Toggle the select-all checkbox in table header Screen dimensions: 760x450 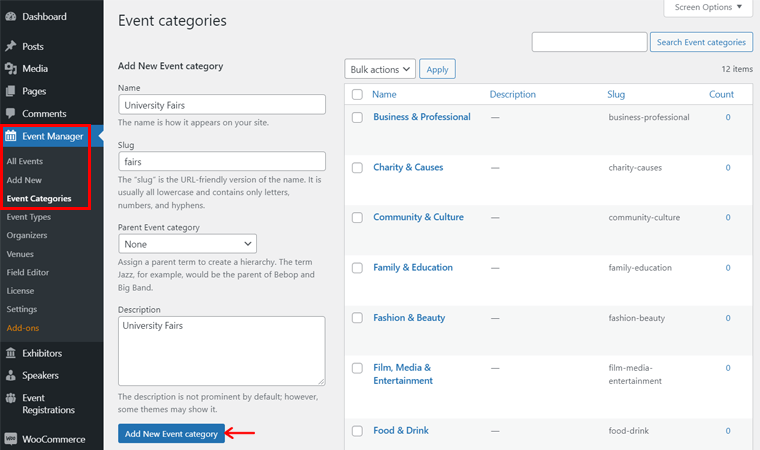(x=357, y=95)
